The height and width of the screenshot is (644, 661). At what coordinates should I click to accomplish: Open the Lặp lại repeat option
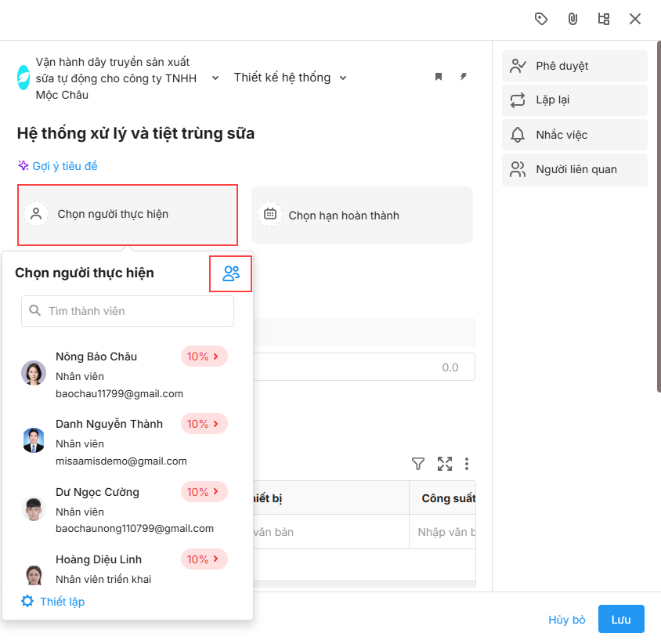574,100
